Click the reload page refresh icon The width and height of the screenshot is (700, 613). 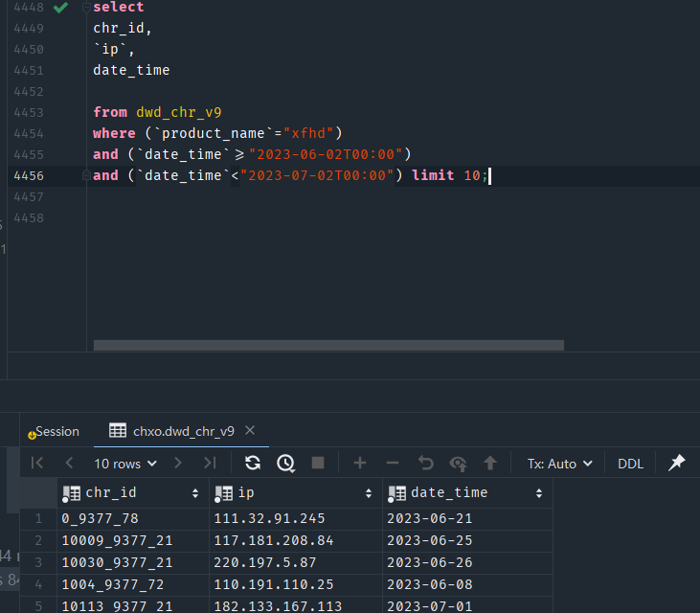click(x=253, y=464)
